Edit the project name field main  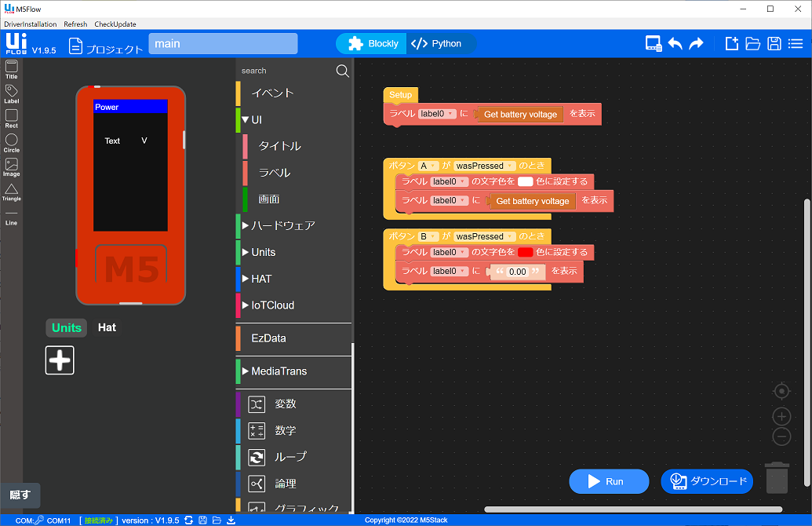[x=223, y=43]
